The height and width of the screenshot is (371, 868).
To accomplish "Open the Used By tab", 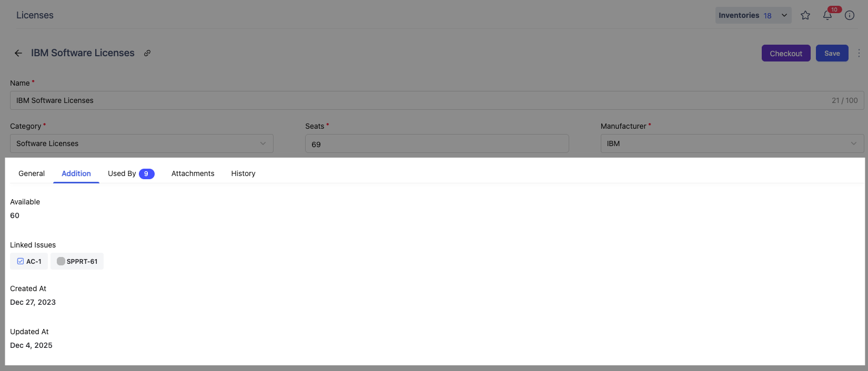I will pyautogui.click(x=130, y=173).
